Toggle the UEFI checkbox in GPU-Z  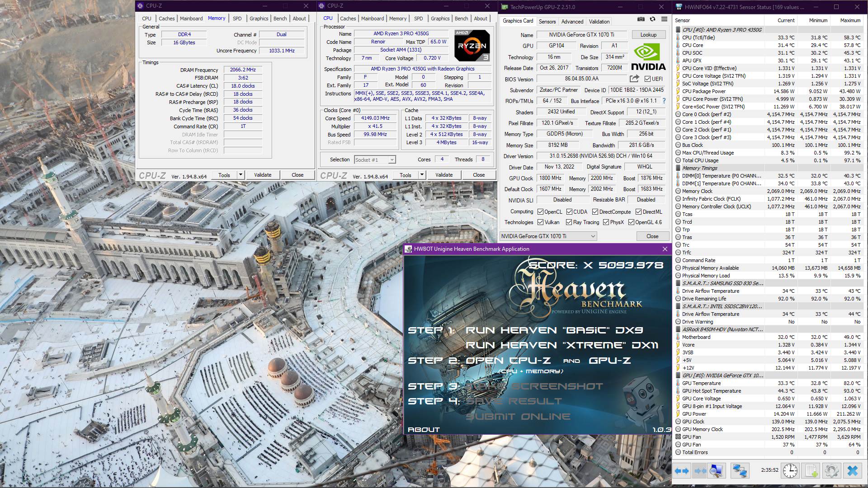coord(647,79)
